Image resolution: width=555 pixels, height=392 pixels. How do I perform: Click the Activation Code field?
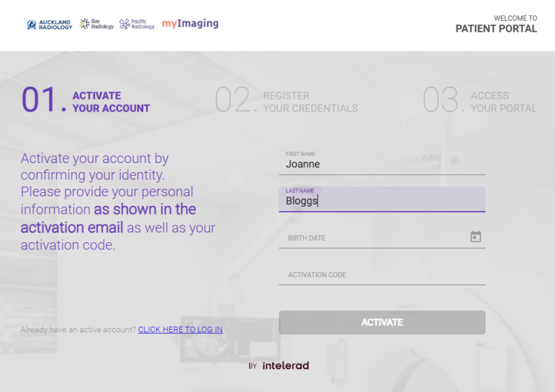click(382, 275)
